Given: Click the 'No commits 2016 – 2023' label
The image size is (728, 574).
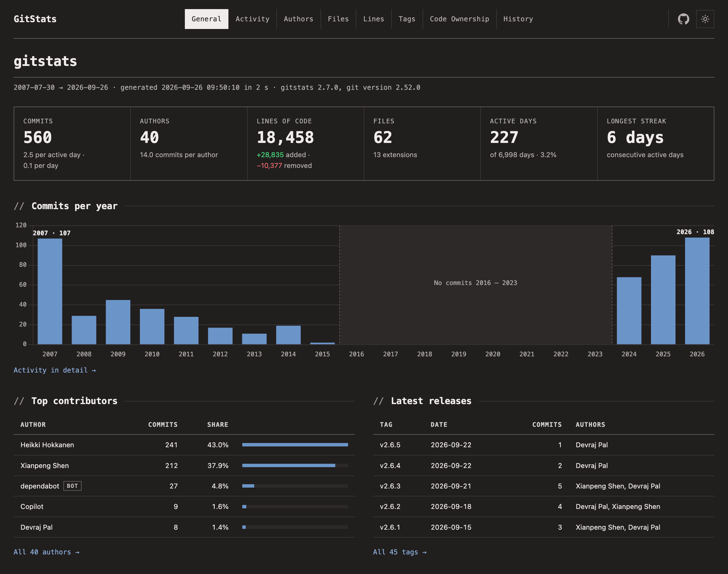Looking at the screenshot, I should [475, 283].
